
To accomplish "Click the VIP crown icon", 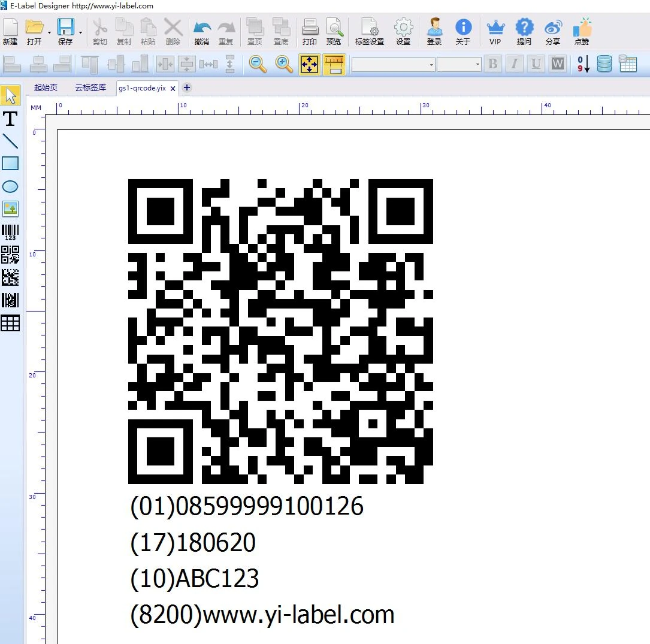I will [495, 32].
